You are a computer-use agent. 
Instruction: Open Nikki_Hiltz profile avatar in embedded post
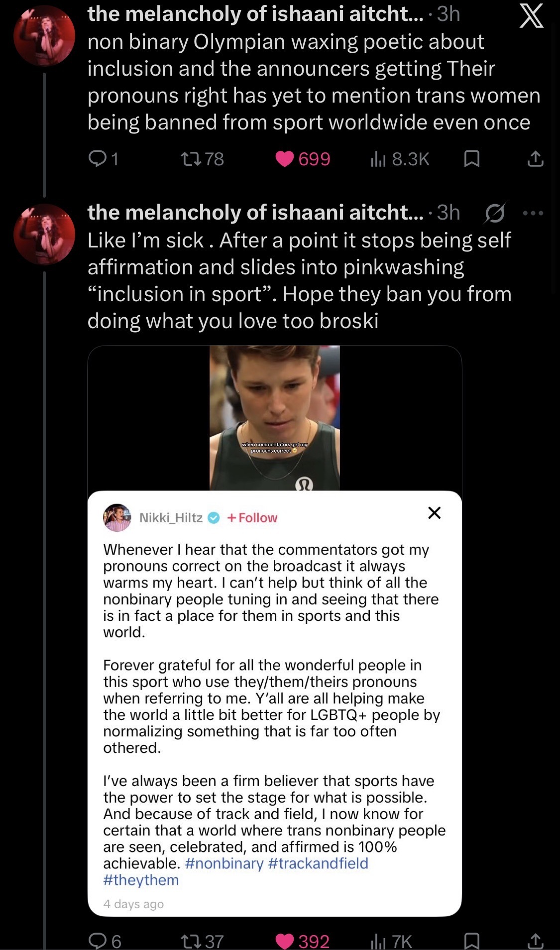117,518
